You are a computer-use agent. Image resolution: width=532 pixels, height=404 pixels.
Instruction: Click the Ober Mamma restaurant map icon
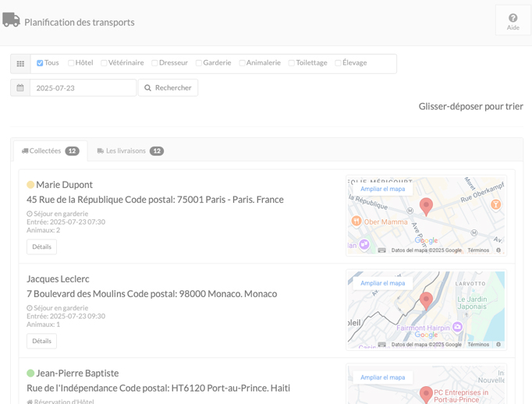pyautogui.click(x=356, y=221)
